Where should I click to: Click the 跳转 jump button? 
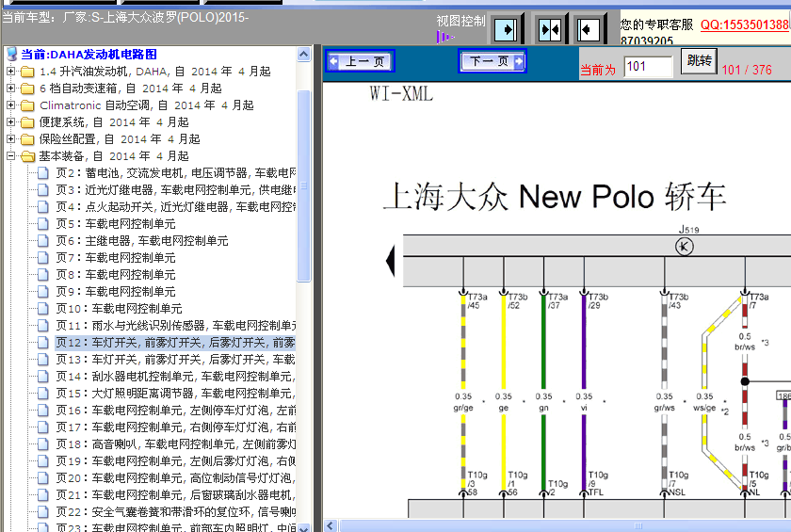point(699,61)
